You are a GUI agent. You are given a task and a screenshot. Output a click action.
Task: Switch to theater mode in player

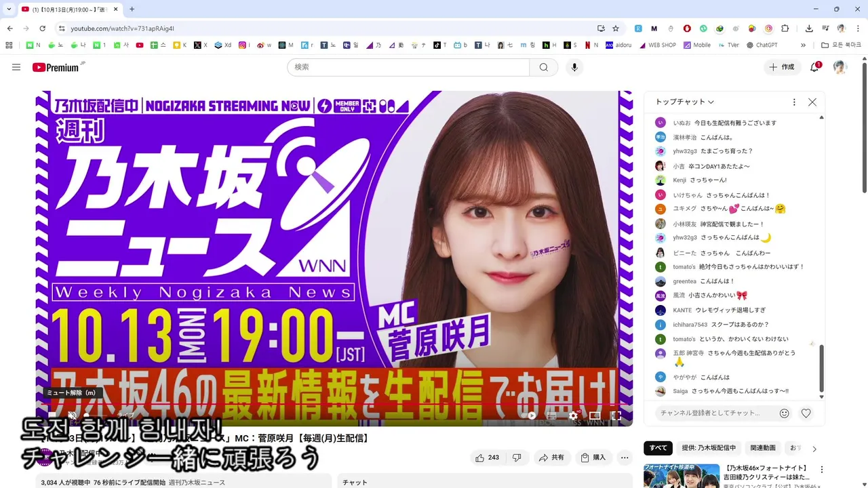coord(595,415)
